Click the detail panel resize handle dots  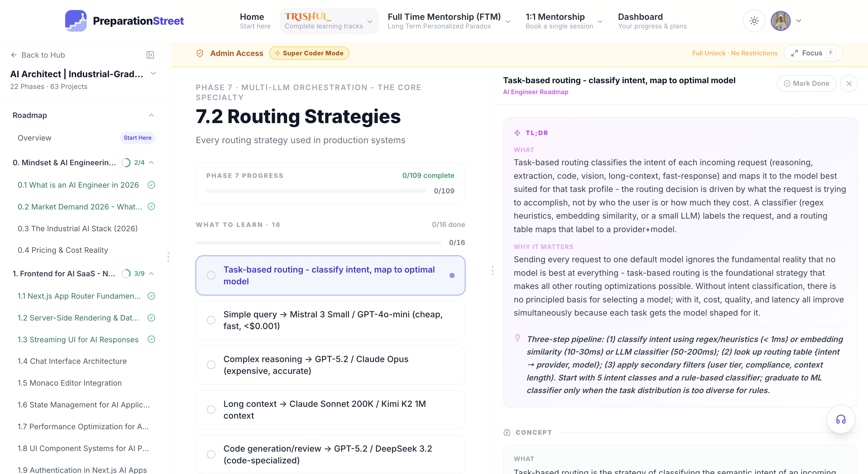point(492,271)
